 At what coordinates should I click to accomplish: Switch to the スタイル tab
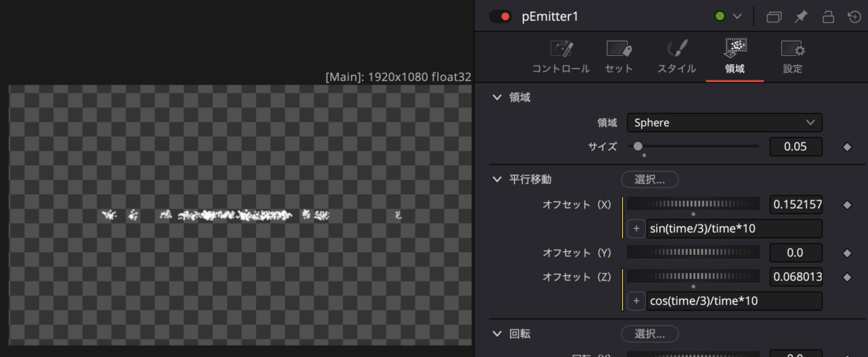pos(677,57)
